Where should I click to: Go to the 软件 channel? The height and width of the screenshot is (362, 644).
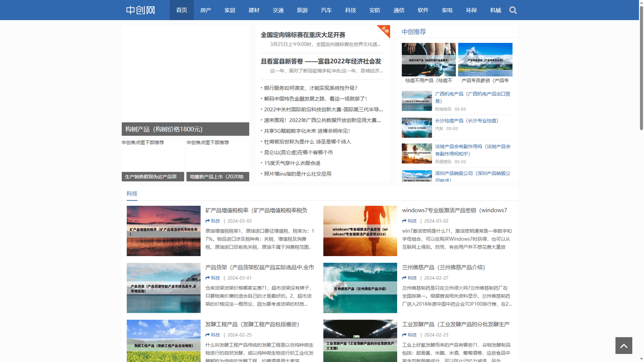[423, 10]
